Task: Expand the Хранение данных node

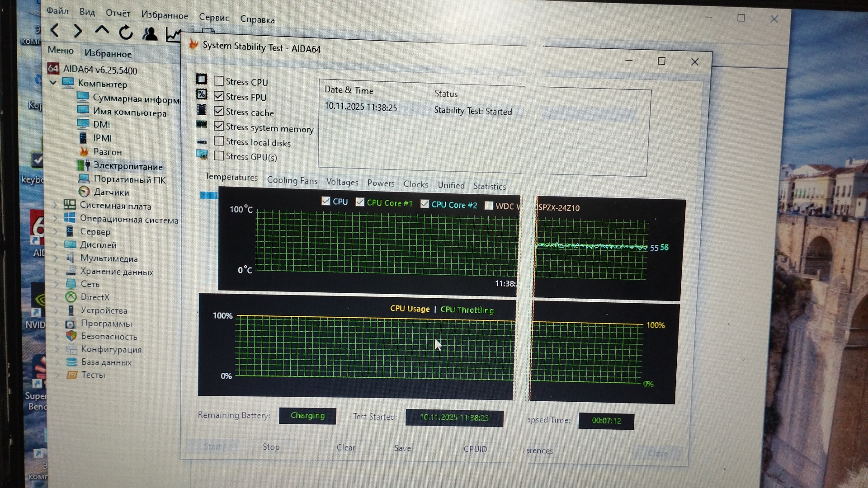Action: [x=56, y=271]
